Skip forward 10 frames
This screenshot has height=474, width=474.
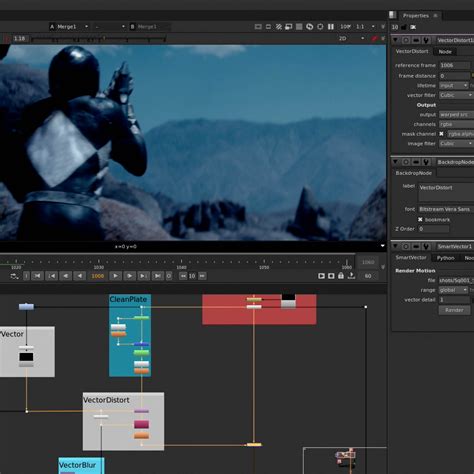pos(202,276)
